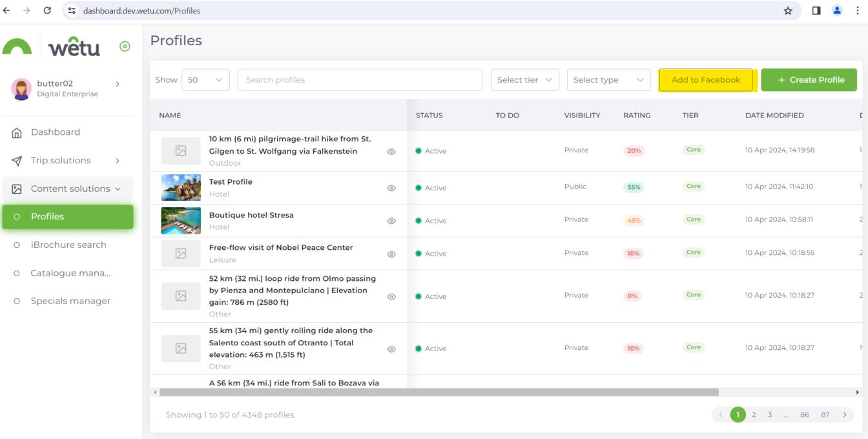Toggle eye icon for Boutique hotel Stresa
This screenshot has height=439, width=868.
click(x=391, y=221)
